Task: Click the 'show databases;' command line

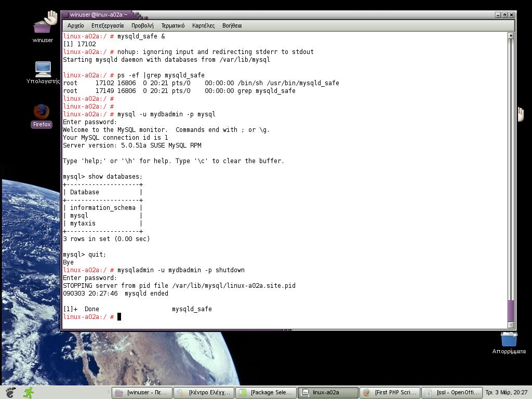Action: (x=103, y=177)
